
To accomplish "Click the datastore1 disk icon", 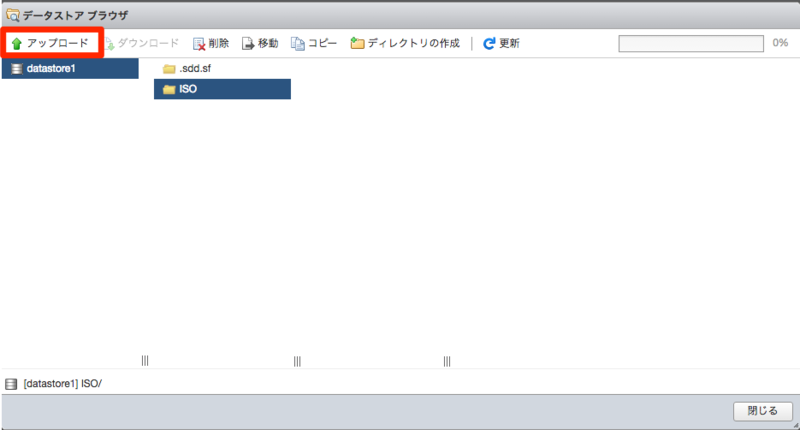I will [x=17, y=68].
